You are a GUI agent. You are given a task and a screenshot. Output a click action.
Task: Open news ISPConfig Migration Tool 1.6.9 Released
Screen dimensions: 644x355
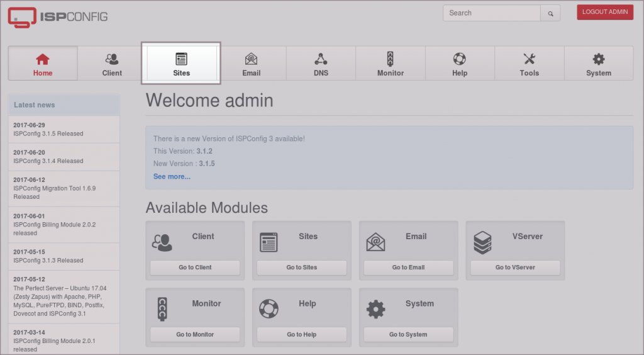pos(54,193)
